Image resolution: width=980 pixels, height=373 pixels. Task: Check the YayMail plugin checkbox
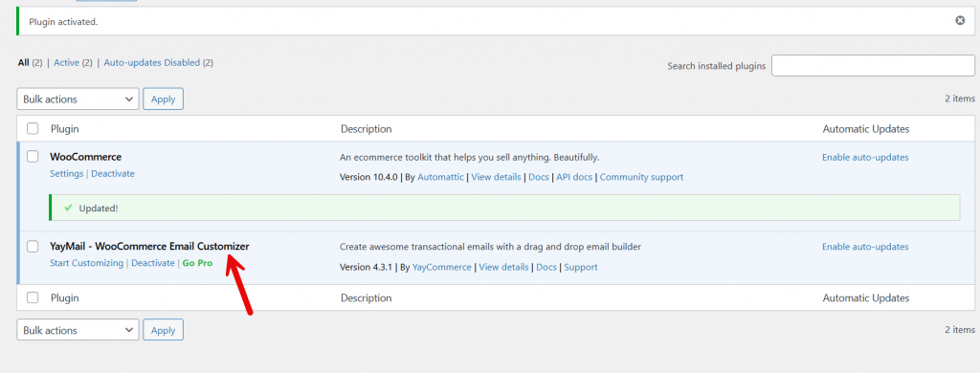coord(33,247)
